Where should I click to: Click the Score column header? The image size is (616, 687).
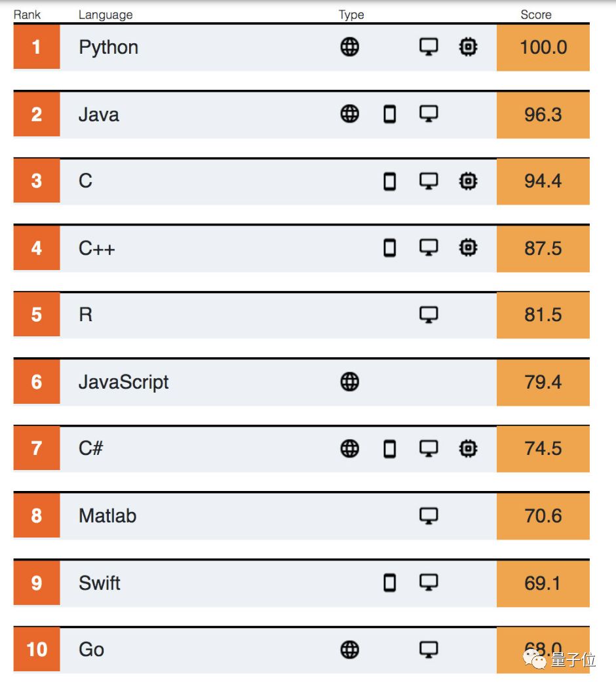[536, 14]
